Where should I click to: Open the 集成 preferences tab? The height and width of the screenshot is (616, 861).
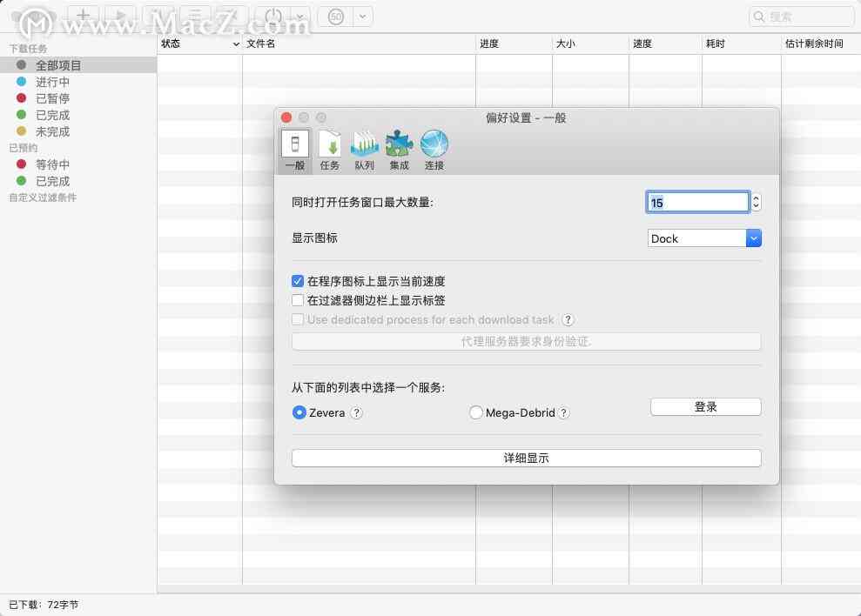400,150
